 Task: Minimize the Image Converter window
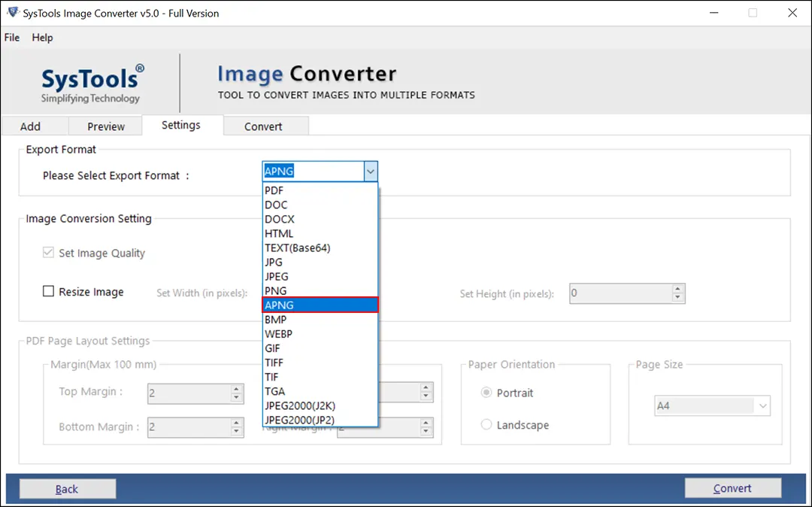pyautogui.click(x=714, y=13)
